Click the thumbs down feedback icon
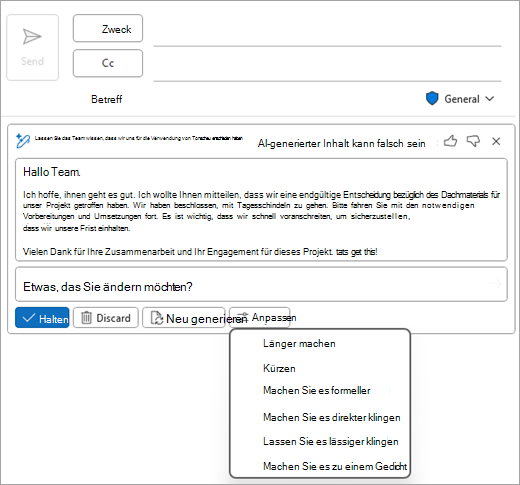Screen dimensions: 520x485 click(473, 141)
